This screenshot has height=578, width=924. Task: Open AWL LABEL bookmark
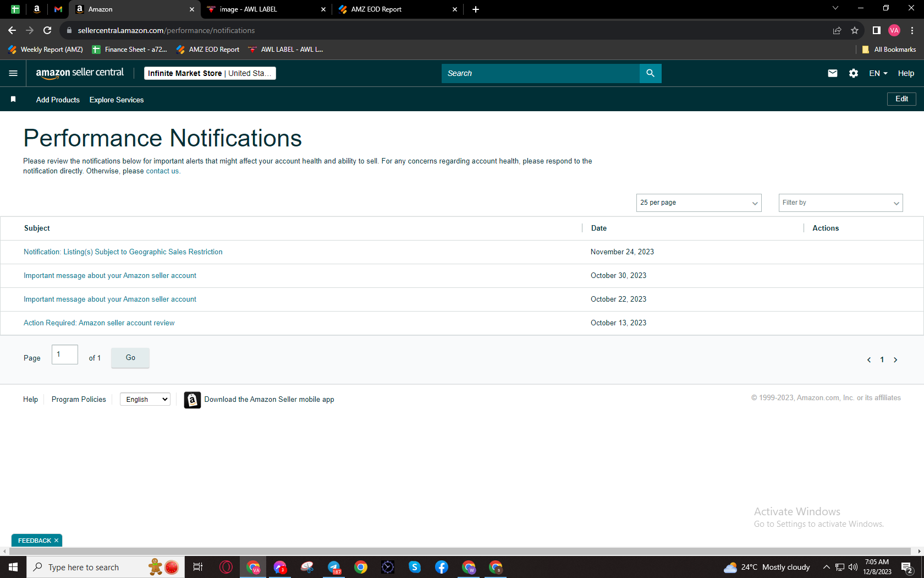285,50
